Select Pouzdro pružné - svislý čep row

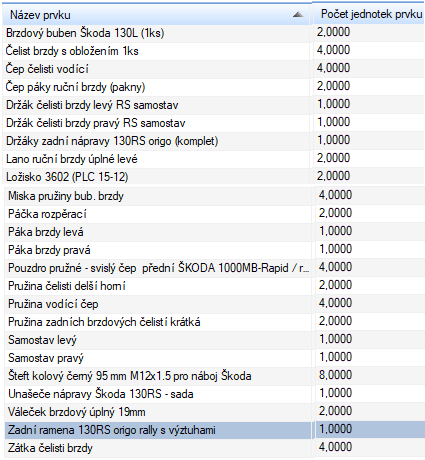tap(215, 268)
